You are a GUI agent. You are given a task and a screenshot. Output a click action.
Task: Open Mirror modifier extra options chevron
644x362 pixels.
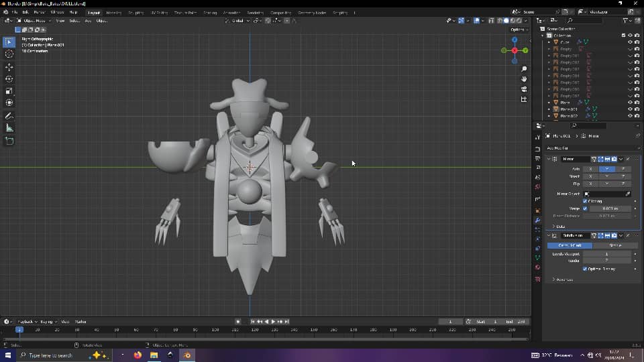[x=621, y=159]
